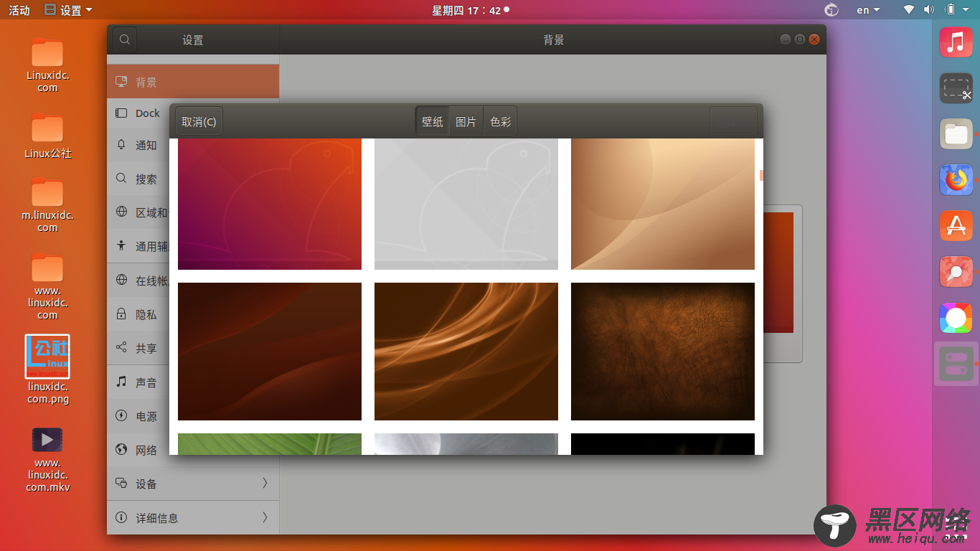The height and width of the screenshot is (551, 980).
Task: Launch Firefox from the dock
Action: (956, 180)
